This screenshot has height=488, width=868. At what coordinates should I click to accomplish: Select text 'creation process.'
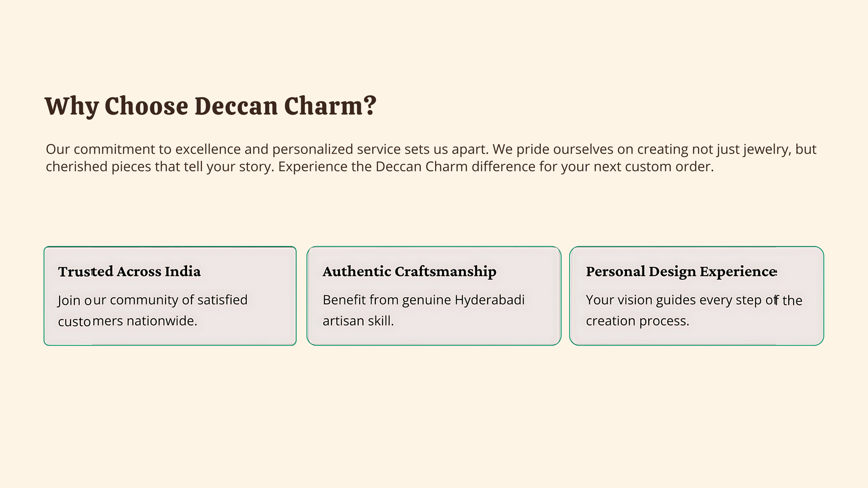pyautogui.click(x=637, y=321)
